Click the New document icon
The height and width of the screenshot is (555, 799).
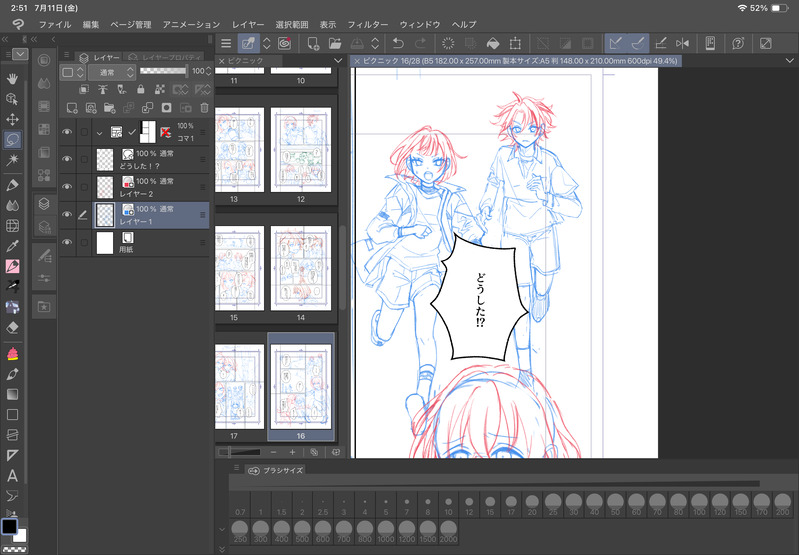coord(313,43)
